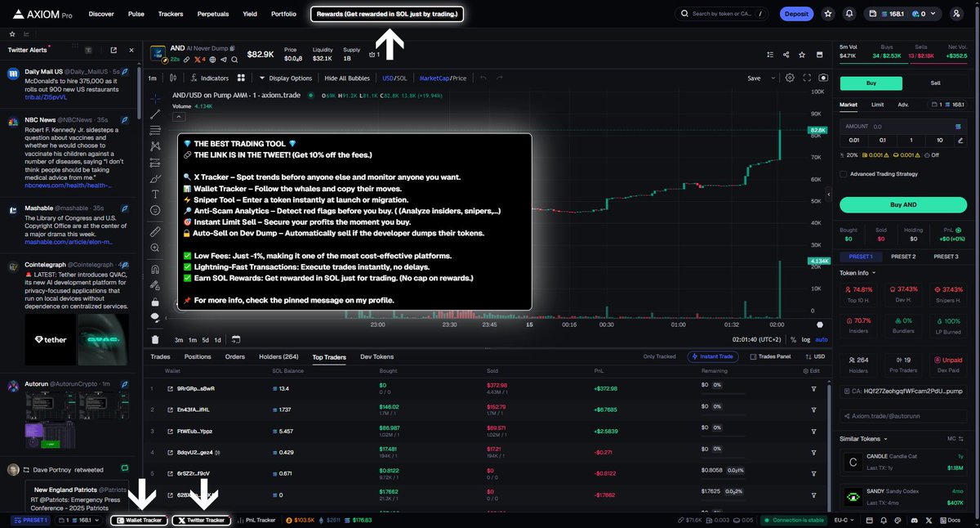Screen dimensions: 980x528
Task: Switch to the Holders (264) tab
Action: coord(278,356)
